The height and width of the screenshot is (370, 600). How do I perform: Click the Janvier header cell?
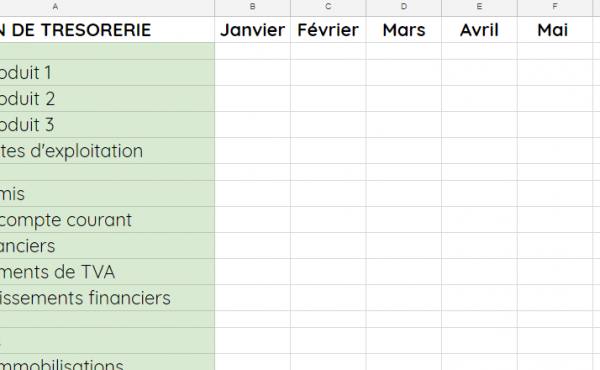point(253,29)
